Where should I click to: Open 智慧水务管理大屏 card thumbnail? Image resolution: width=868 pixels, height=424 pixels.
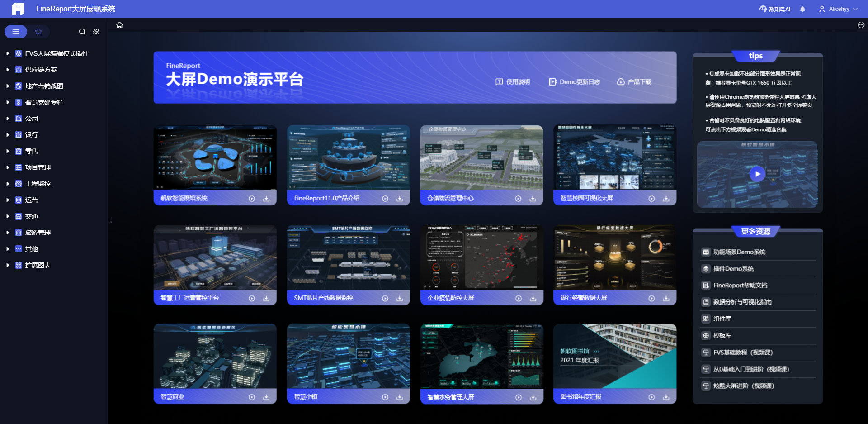pos(482,356)
